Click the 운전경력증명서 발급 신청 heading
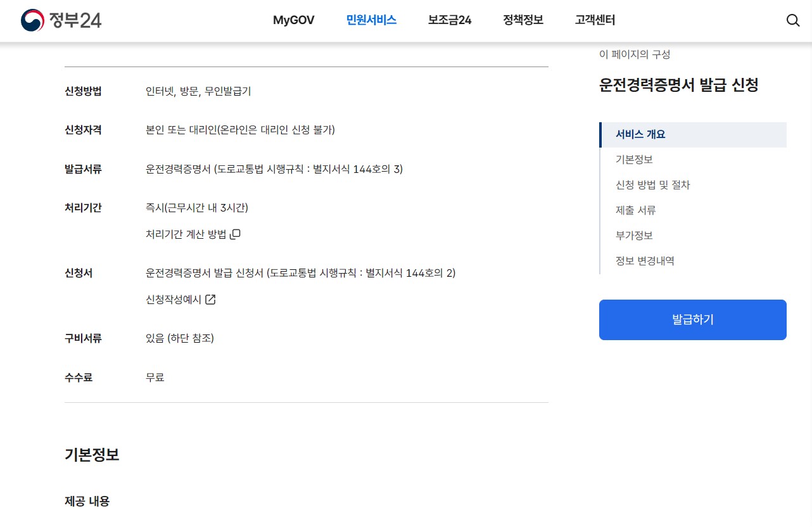Screen dimensions: 812x527 pyautogui.click(x=680, y=86)
